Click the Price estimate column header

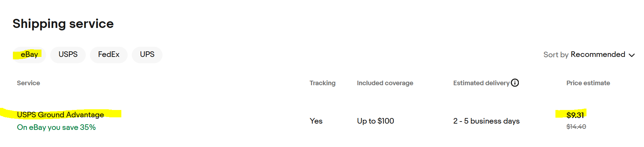(588, 83)
